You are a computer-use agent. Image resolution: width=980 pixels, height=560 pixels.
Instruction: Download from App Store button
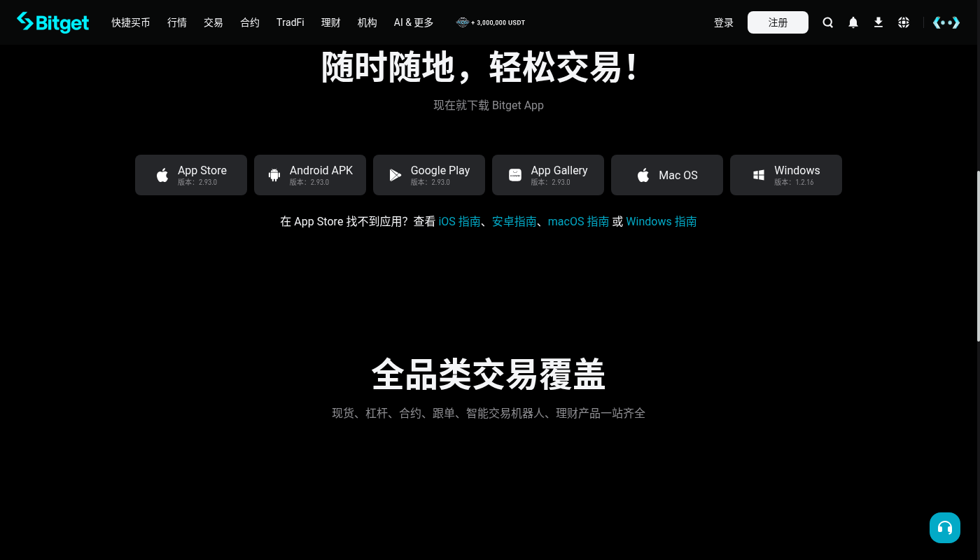[191, 175]
